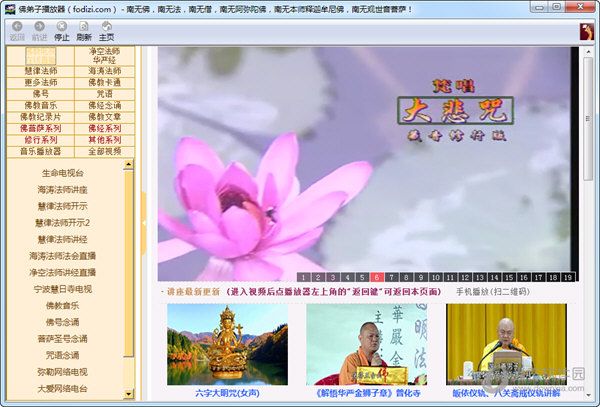Open the yellow-curtain monk video thumbnail
The width and height of the screenshot is (600, 407).
pos(506,344)
